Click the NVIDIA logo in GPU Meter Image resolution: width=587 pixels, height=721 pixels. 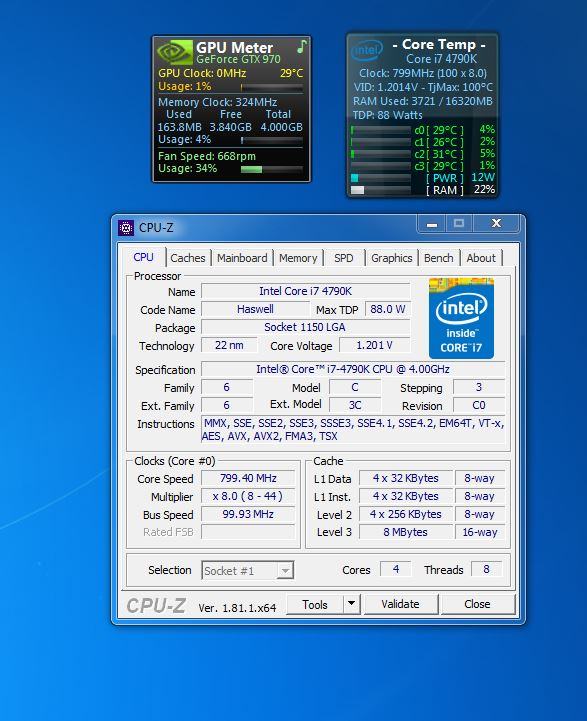174,52
